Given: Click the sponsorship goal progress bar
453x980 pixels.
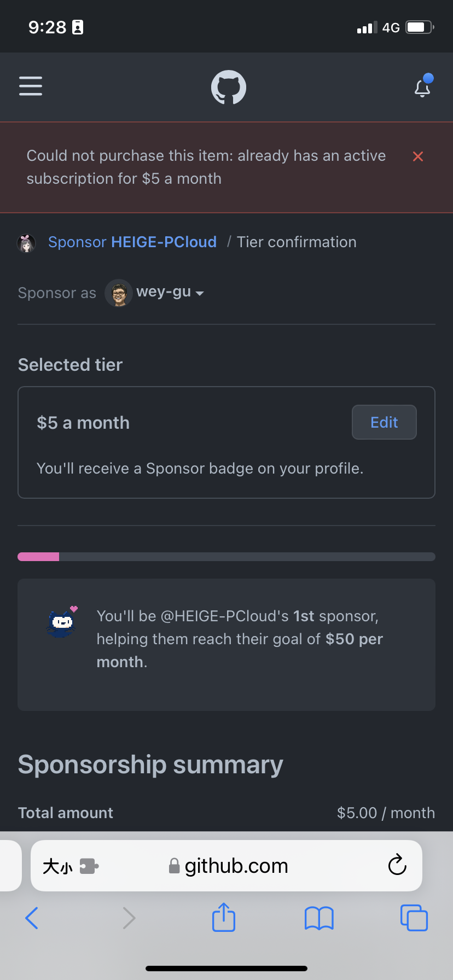Looking at the screenshot, I should [x=226, y=556].
